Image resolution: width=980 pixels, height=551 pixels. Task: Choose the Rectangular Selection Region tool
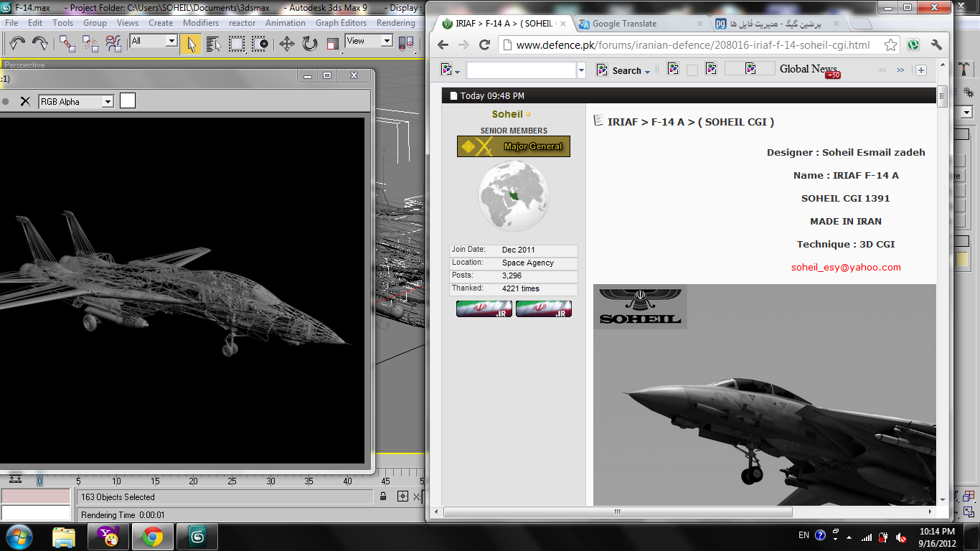click(237, 44)
